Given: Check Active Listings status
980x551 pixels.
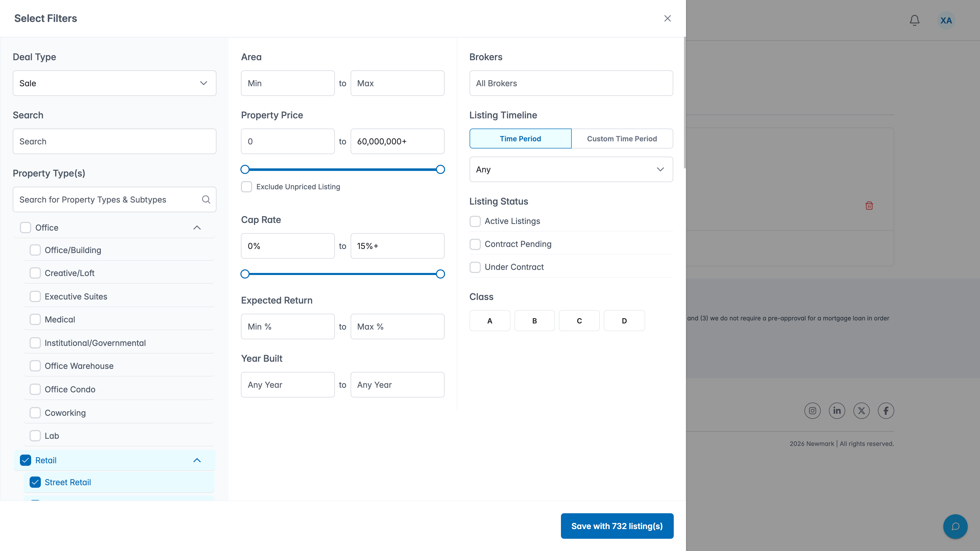Looking at the screenshot, I should pyautogui.click(x=475, y=221).
